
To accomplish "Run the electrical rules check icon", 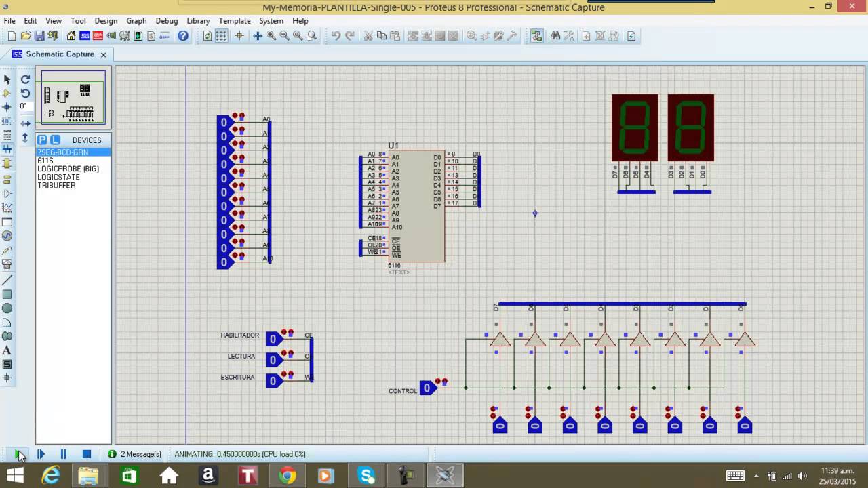I will pyautogui.click(x=631, y=35).
